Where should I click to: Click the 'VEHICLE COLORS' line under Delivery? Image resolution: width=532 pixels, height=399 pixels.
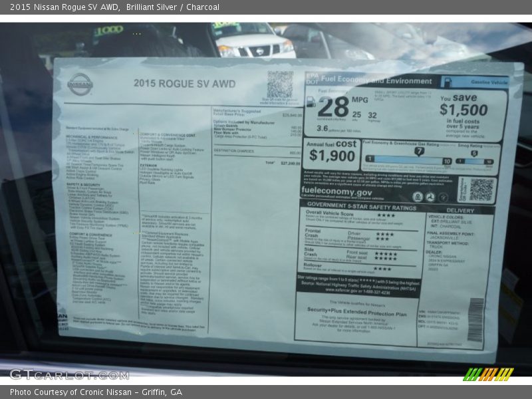(446, 217)
